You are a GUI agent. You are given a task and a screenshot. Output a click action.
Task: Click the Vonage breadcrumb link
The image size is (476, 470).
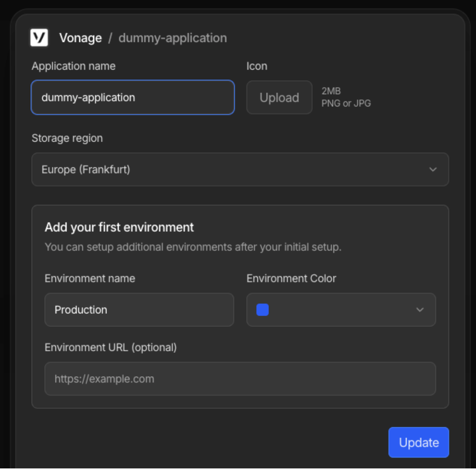[x=80, y=38]
